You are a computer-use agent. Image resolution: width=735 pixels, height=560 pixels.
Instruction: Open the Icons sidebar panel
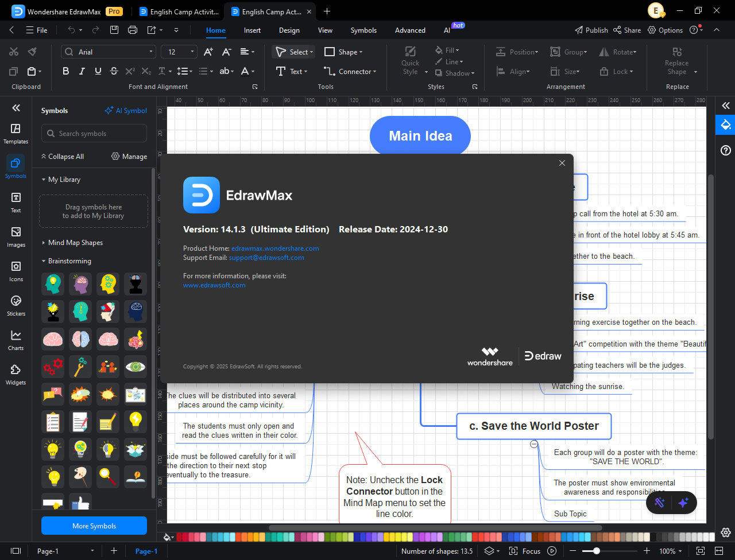tap(16, 271)
